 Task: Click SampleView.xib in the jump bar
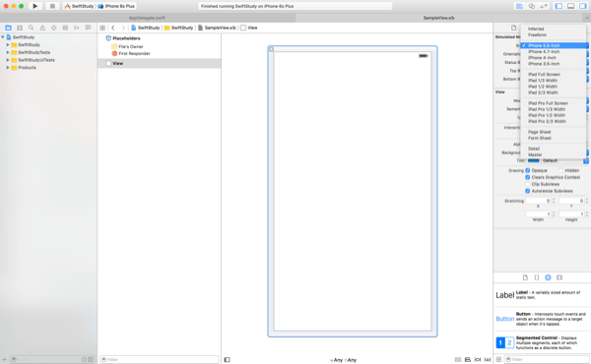pos(217,28)
